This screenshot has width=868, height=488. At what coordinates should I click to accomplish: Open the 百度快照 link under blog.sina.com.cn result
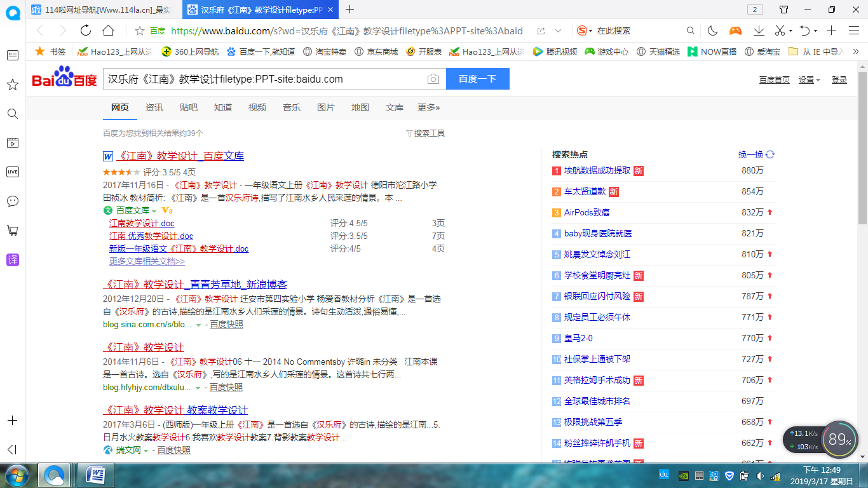coord(227,324)
